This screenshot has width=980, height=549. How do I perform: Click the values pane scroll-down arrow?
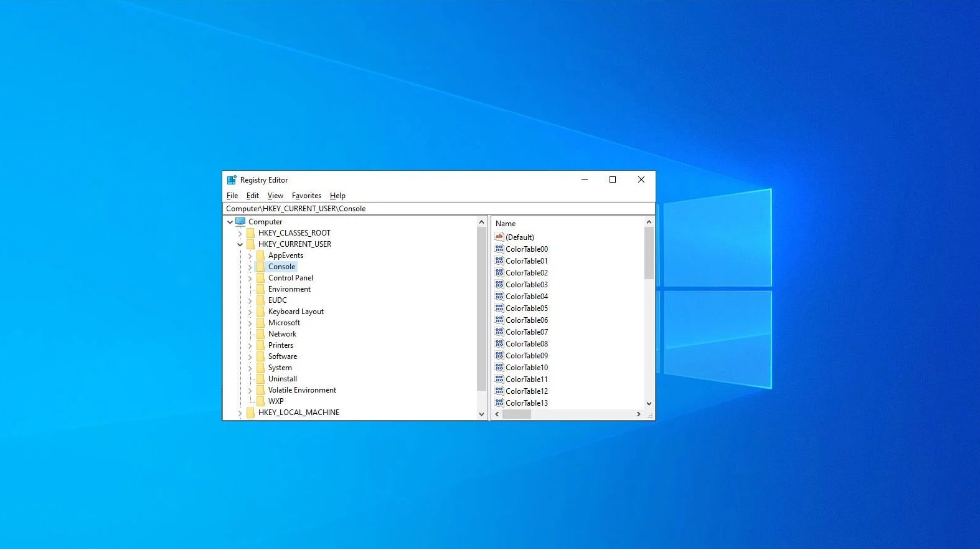pyautogui.click(x=649, y=404)
